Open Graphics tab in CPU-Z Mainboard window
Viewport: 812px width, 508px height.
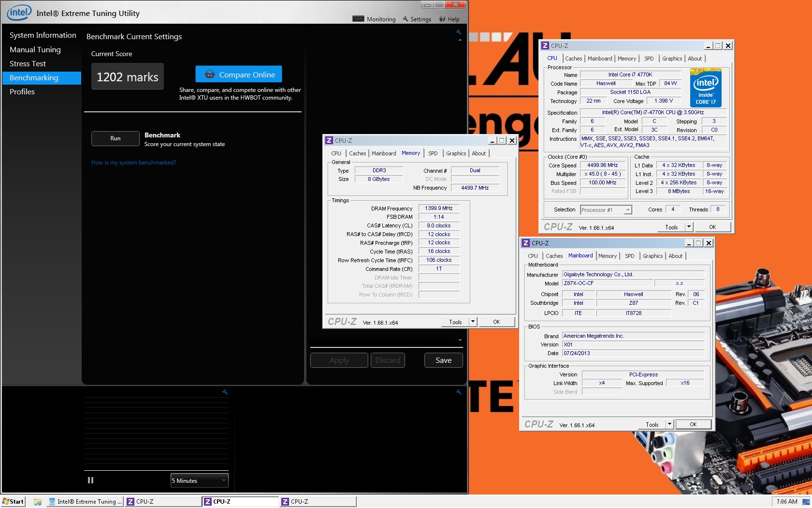(x=653, y=256)
